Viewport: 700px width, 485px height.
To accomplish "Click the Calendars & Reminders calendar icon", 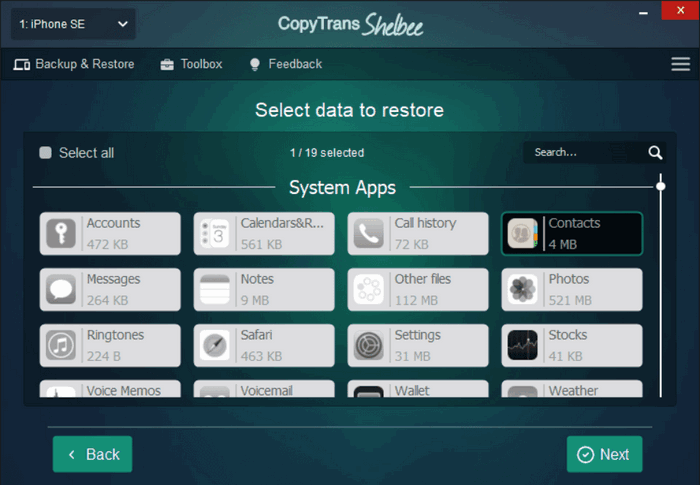I will coord(214,233).
